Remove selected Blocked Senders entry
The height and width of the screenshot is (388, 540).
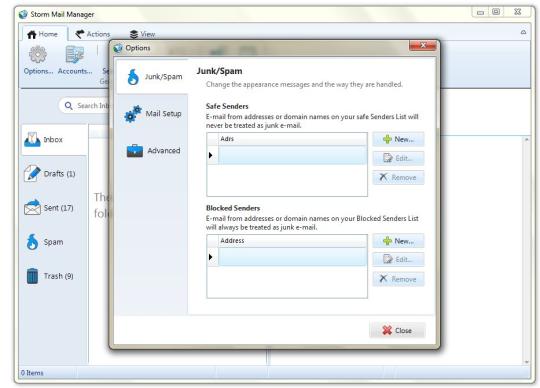(398, 279)
